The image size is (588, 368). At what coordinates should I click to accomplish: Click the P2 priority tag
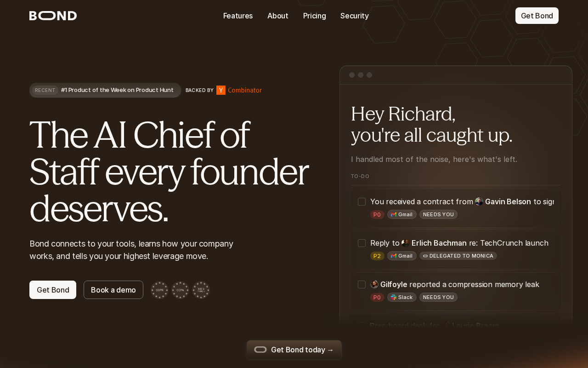pyautogui.click(x=377, y=256)
